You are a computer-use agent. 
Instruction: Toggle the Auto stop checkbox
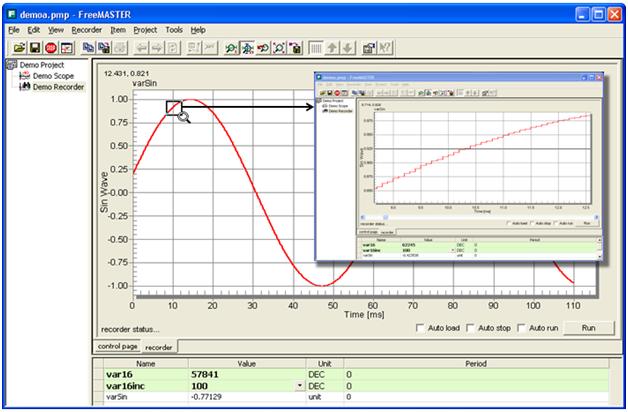coord(469,328)
